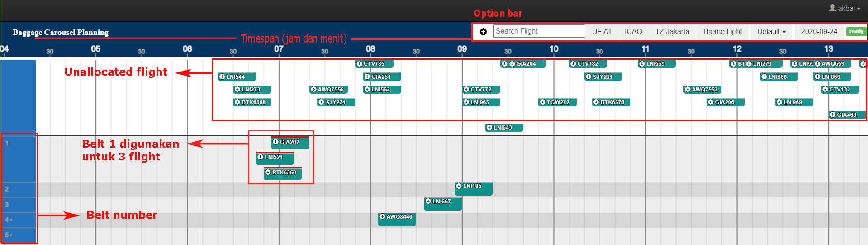Screen dimensions: 868x245
Task: Open the Default dropdown menu
Action: pyautogui.click(x=772, y=31)
